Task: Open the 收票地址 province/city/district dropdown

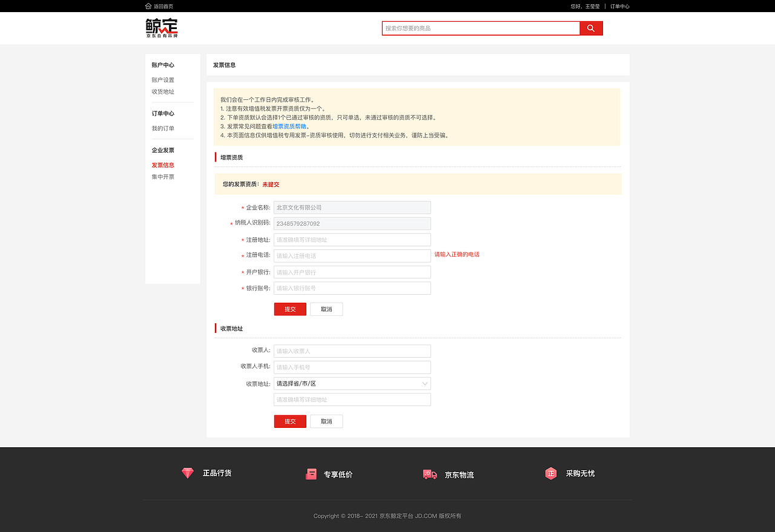Action: (352, 383)
